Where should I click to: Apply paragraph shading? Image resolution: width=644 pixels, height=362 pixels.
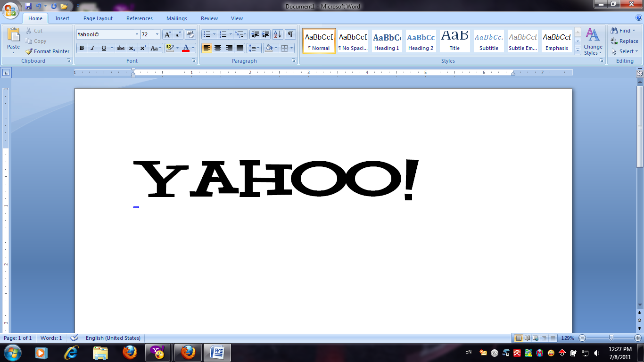[x=269, y=48]
